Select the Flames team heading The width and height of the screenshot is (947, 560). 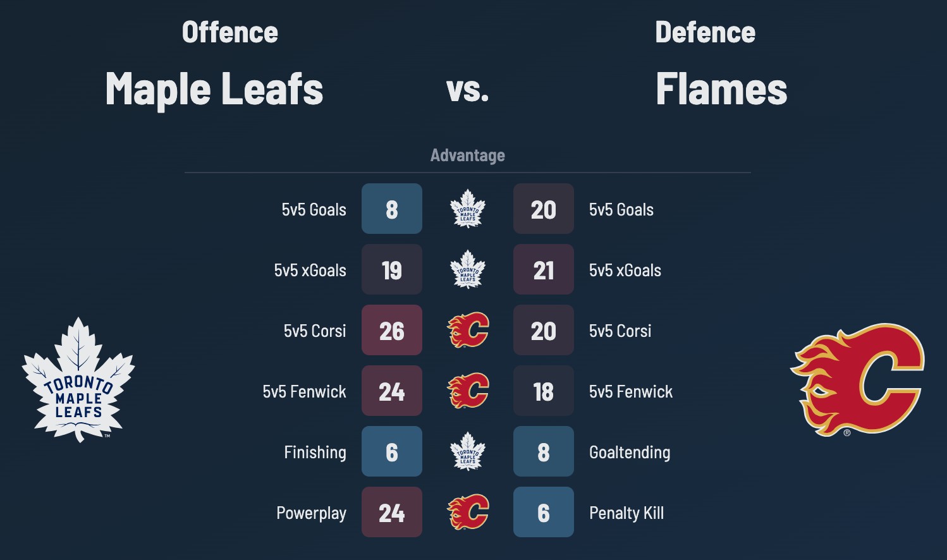click(x=721, y=88)
